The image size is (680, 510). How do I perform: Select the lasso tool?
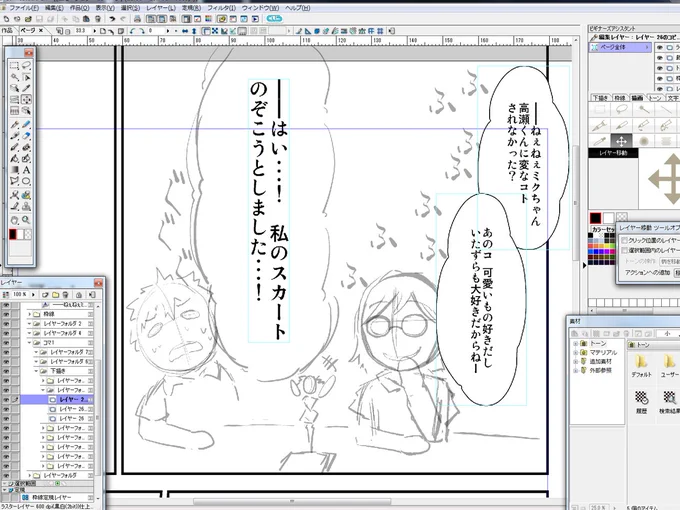pyautogui.click(x=26, y=65)
